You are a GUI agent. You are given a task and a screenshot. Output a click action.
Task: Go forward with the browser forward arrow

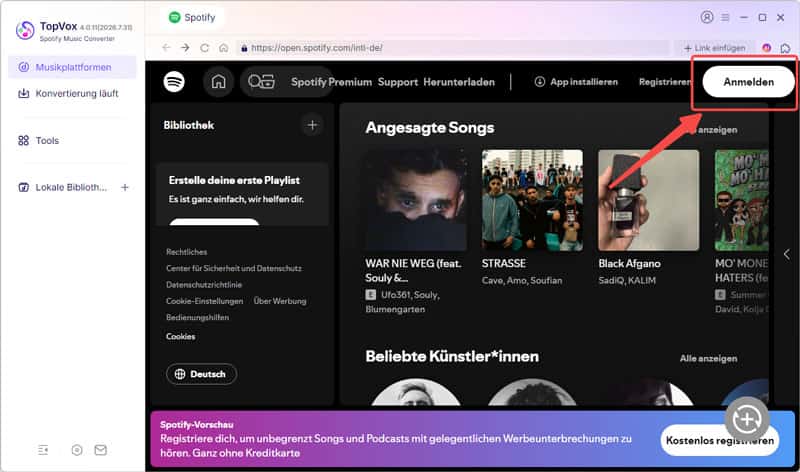[x=185, y=47]
